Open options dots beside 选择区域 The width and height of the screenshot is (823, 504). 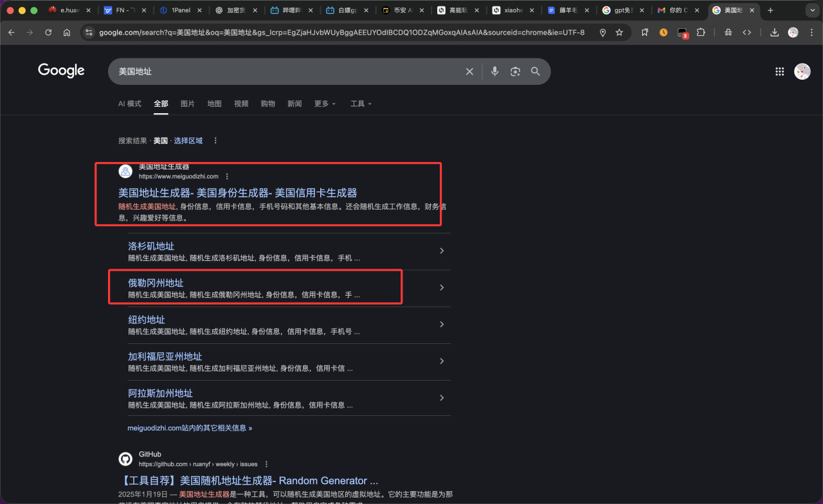click(x=215, y=140)
